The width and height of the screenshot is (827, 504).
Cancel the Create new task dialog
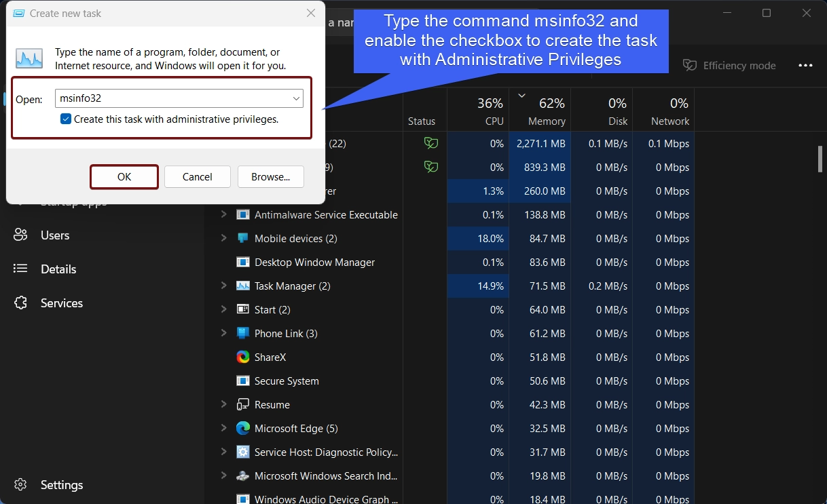(x=198, y=177)
